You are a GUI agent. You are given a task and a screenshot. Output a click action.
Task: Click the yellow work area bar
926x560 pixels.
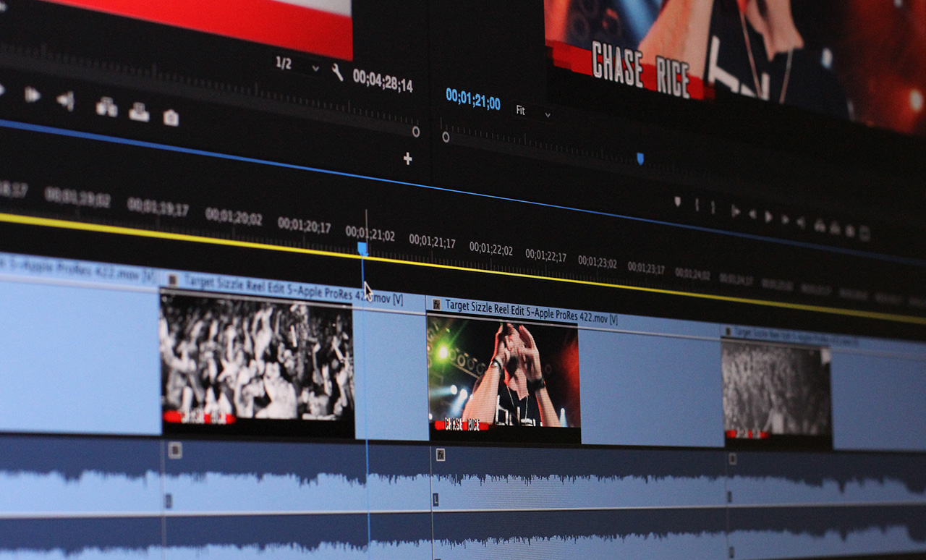point(463,268)
